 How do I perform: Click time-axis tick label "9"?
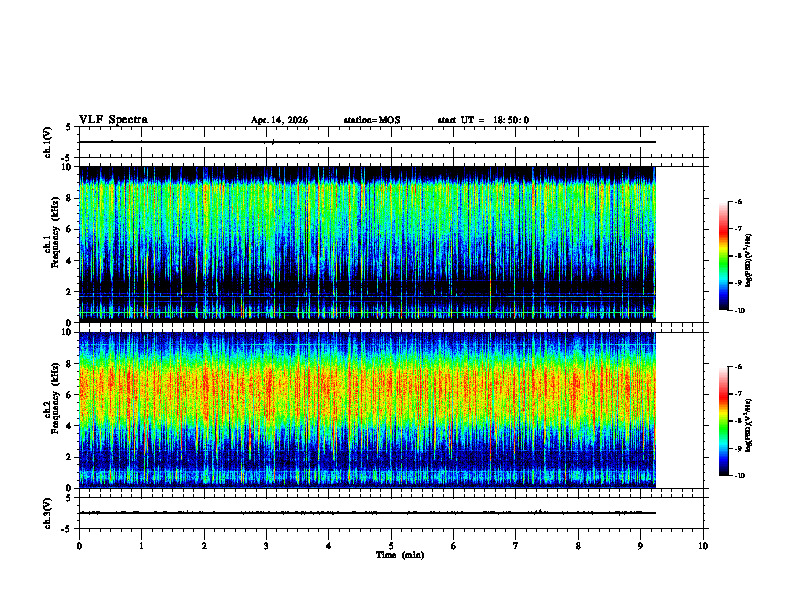click(640, 546)
